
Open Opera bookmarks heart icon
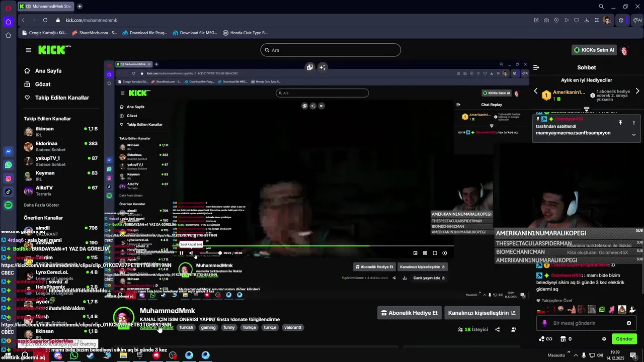point(577,20)
